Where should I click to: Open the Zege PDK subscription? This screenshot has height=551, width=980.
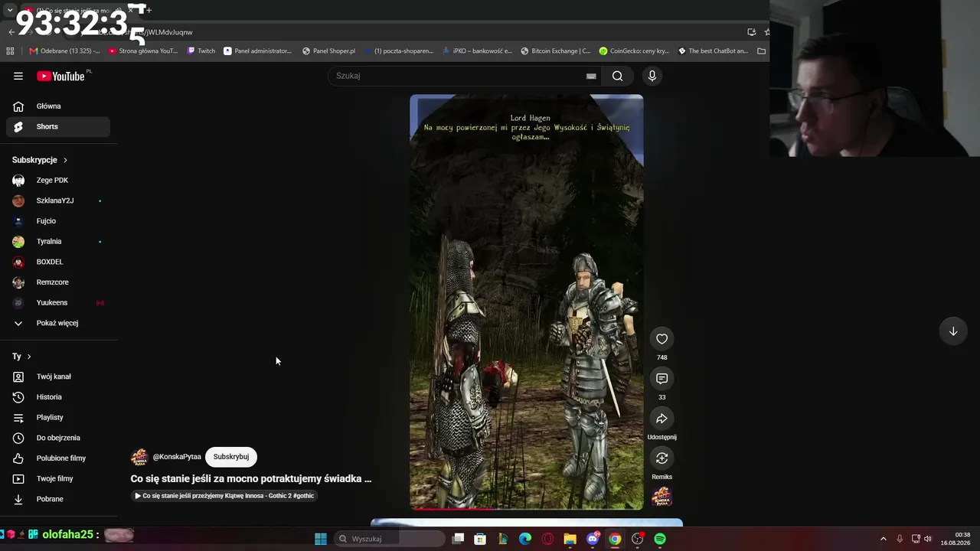(58, 181)
